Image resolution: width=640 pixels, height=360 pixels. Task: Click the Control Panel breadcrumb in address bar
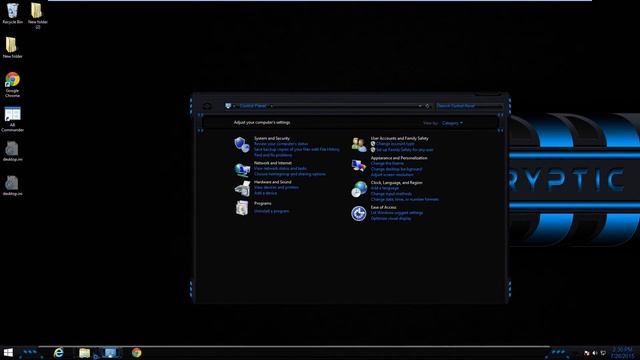tap(253, 106)
